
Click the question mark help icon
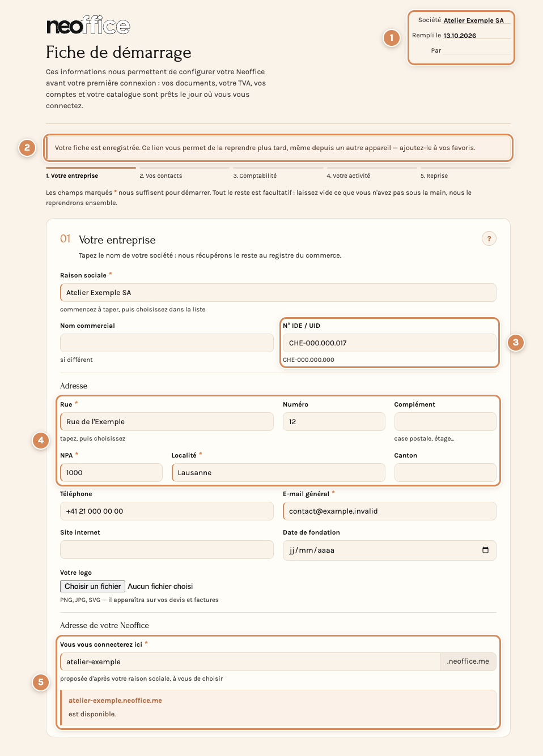(489, 238)
